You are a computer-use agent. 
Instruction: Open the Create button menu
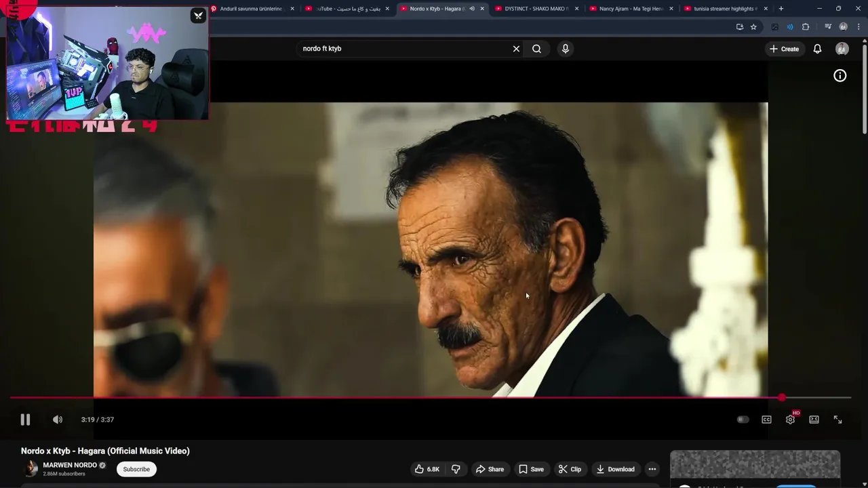point(785,49)
